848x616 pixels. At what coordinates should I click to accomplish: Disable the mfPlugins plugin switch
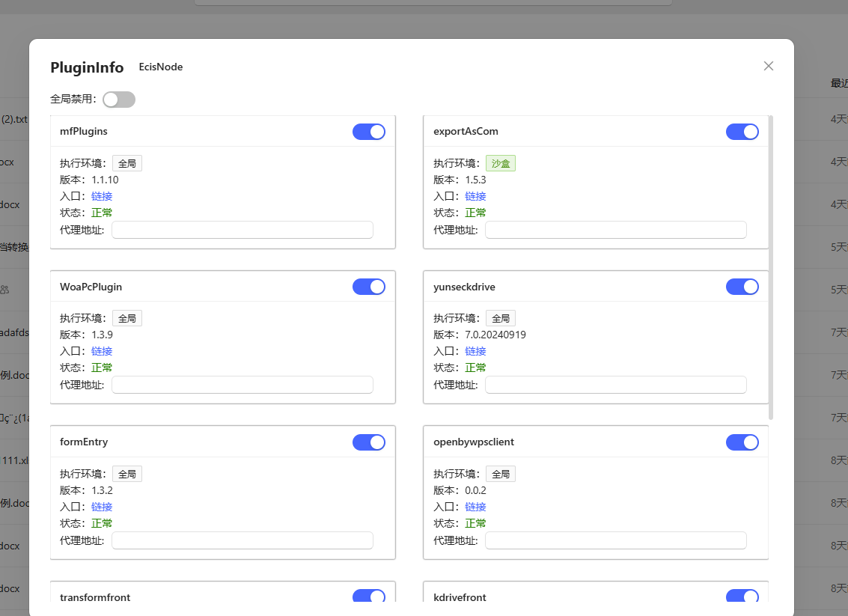(x=369, y=132)
